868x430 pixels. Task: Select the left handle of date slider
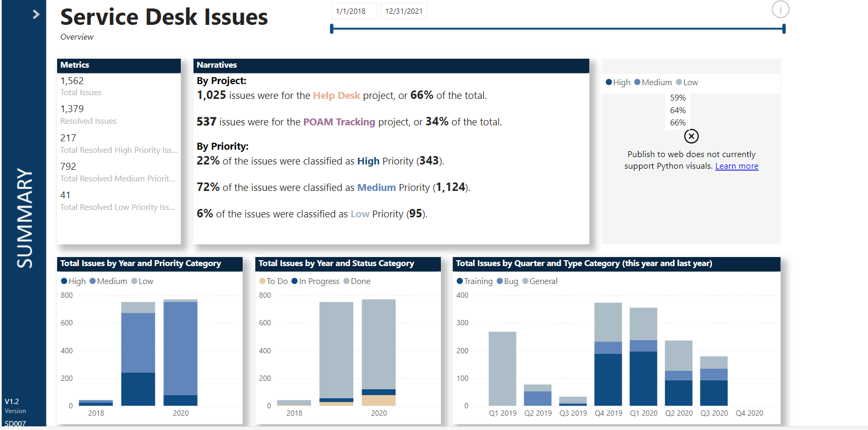332,29
